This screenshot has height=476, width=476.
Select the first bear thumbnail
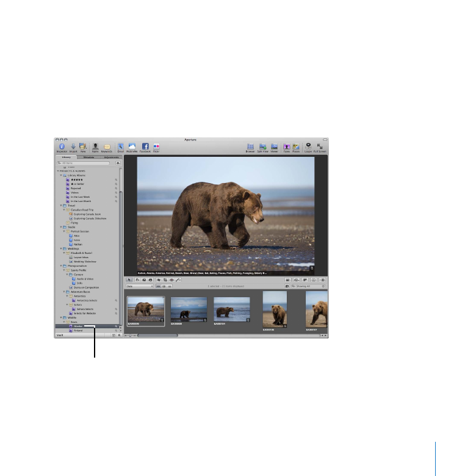[x=146, y=309]
